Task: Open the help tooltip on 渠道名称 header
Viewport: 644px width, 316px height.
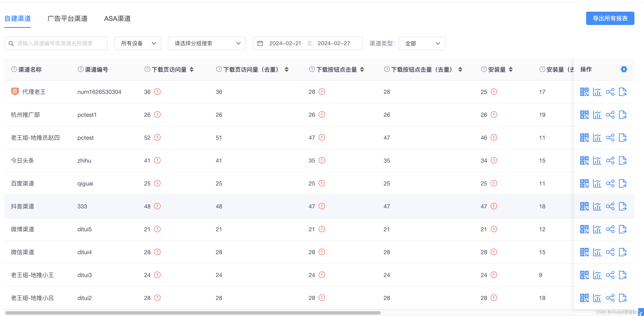Action: click(14, 69)
